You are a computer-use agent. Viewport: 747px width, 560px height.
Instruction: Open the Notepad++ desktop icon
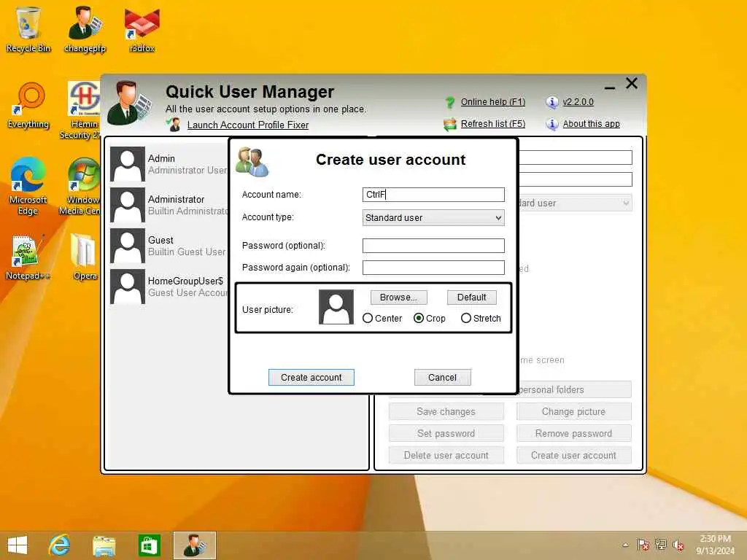(x=27, y=257)
